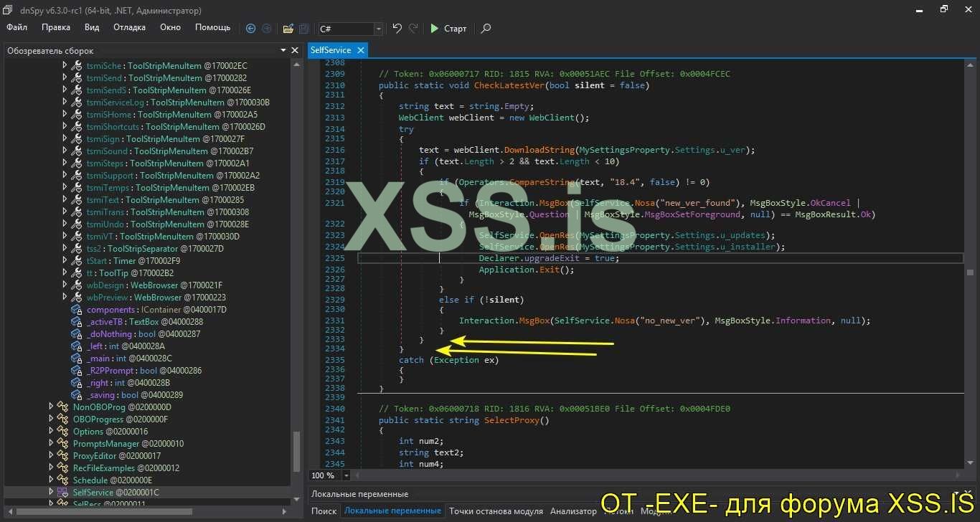The image size is (980, 522).
Task: Click the save all toolbar icon
Action: (304, 29)
